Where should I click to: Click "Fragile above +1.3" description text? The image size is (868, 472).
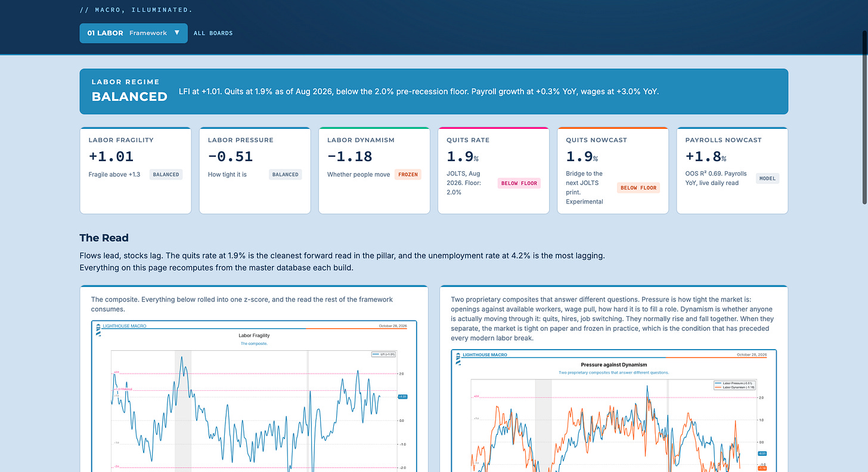click(114, 174)
